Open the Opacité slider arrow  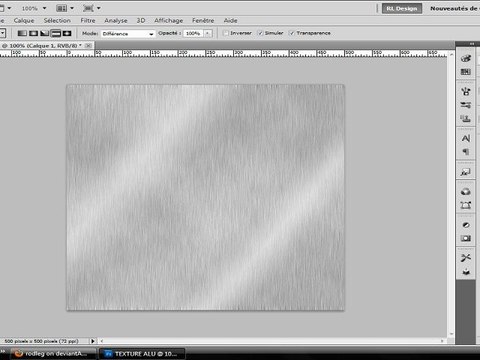(x=208, y=33)
